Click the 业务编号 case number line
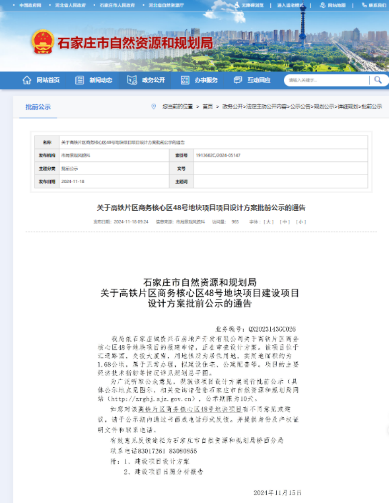The image size is (389, 503). coord(255,329)
